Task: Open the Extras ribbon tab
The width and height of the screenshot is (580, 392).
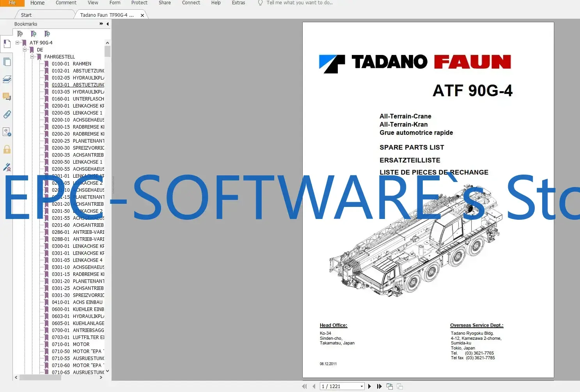Action: pos(238,3)
